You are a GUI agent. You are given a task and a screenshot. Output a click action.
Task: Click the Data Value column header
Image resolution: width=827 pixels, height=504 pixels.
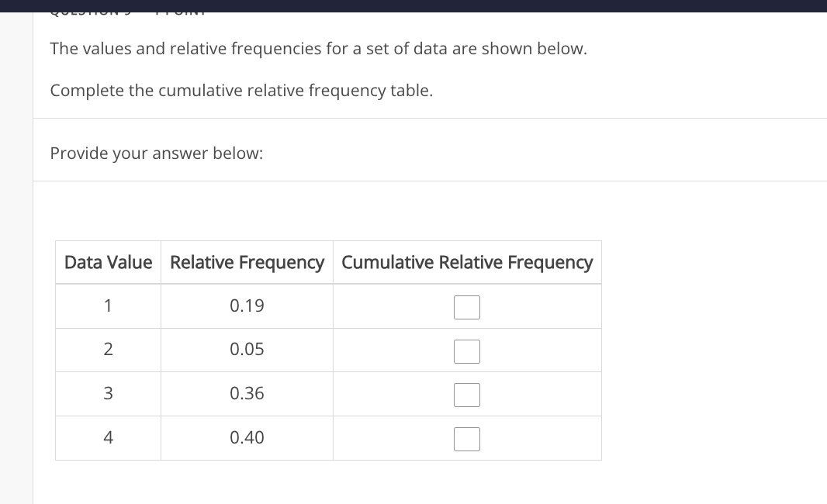108,262
